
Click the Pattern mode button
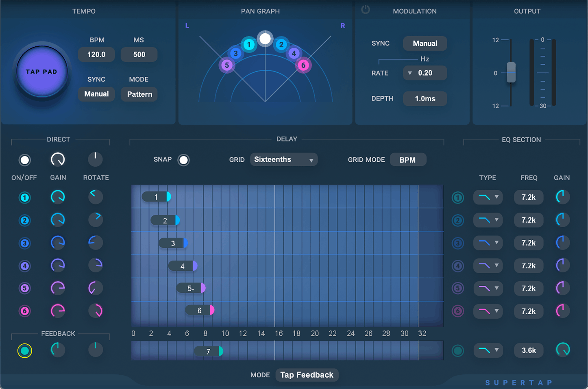[139, 94]
